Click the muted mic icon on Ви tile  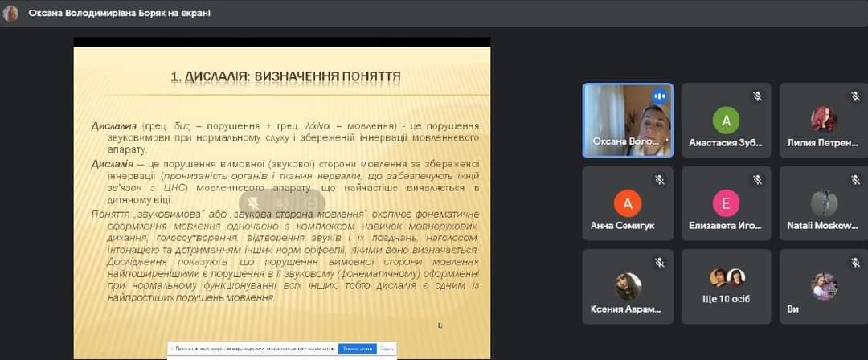click(855, 263)
